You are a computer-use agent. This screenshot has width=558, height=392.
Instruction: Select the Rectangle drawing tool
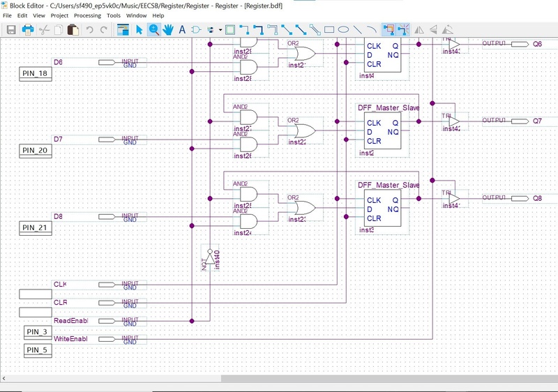coord(329,30)
